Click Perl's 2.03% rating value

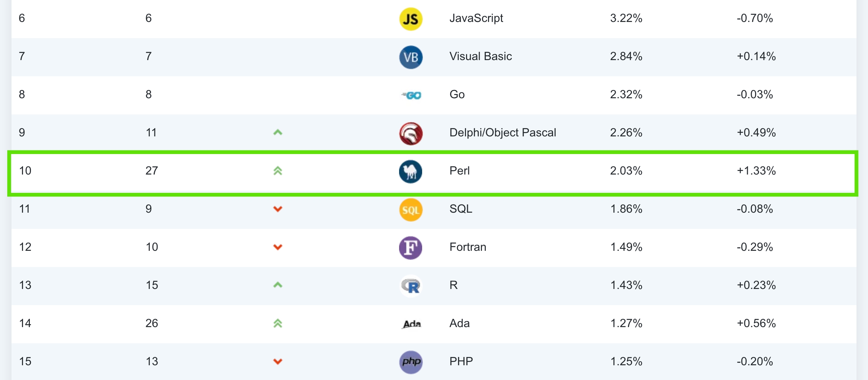626,171
